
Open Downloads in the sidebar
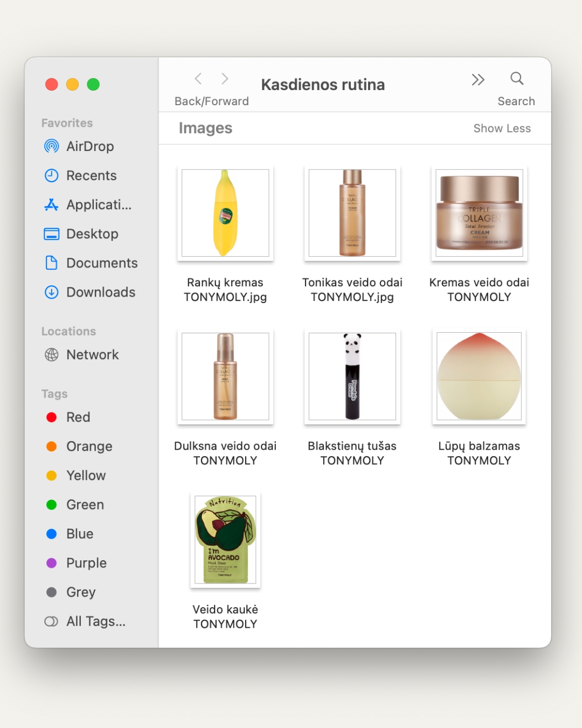pyautogui.click(x=101, y=292)
